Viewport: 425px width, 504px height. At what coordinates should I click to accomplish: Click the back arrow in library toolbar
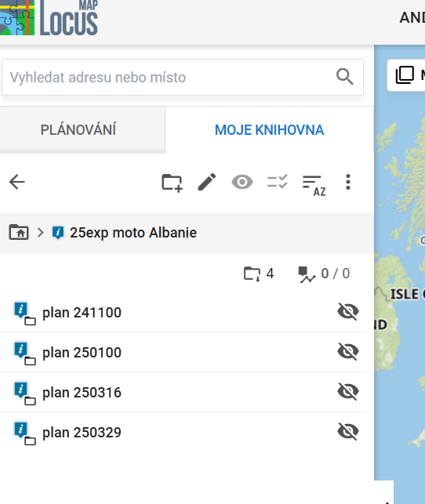coord(17,183)
